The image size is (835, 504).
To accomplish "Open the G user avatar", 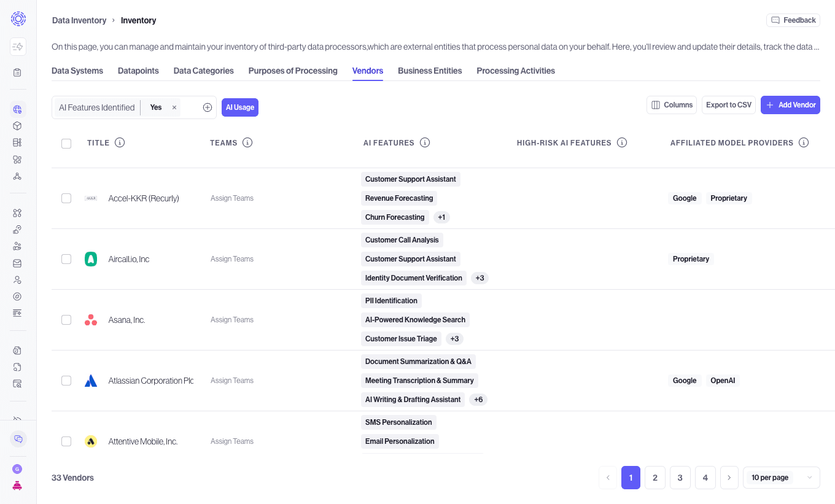I will (x=17, y=469).
